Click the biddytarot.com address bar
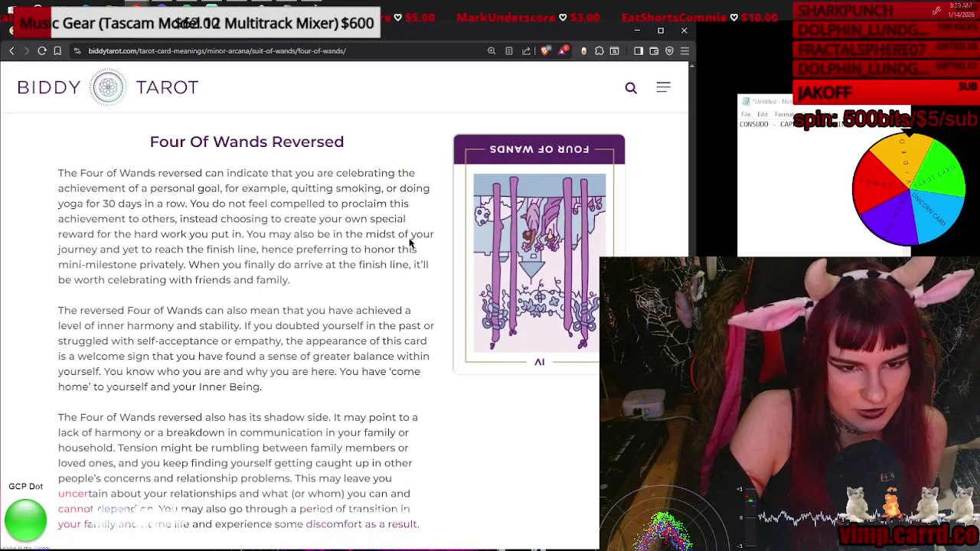The height and width of the screenshot is (551, 980). click(x=283, y=51)
